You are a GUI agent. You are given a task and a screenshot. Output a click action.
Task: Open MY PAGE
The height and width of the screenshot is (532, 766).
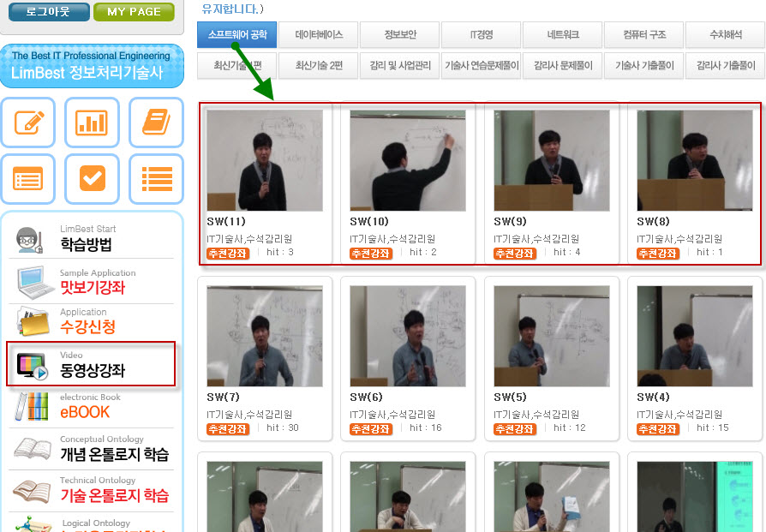coord(134,11)
